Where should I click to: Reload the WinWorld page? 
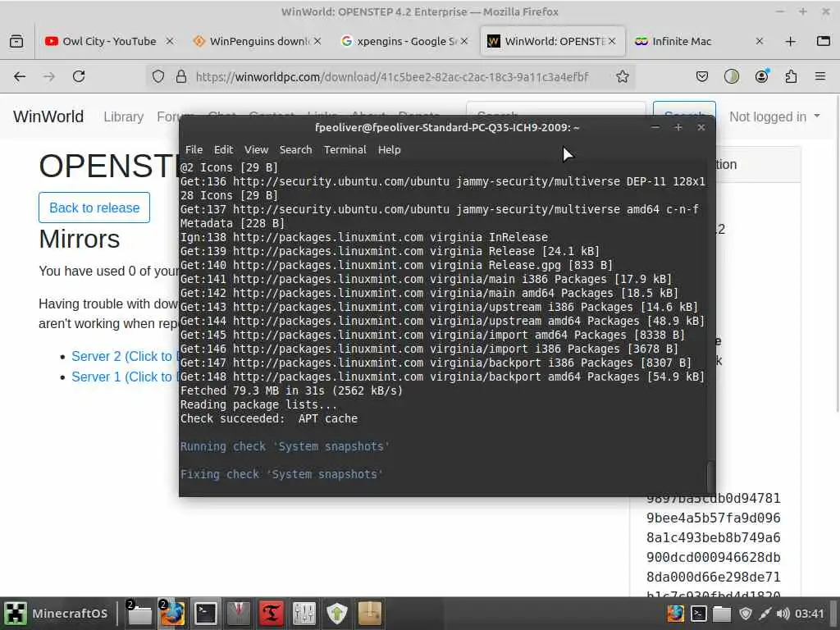tap(79, 76)
